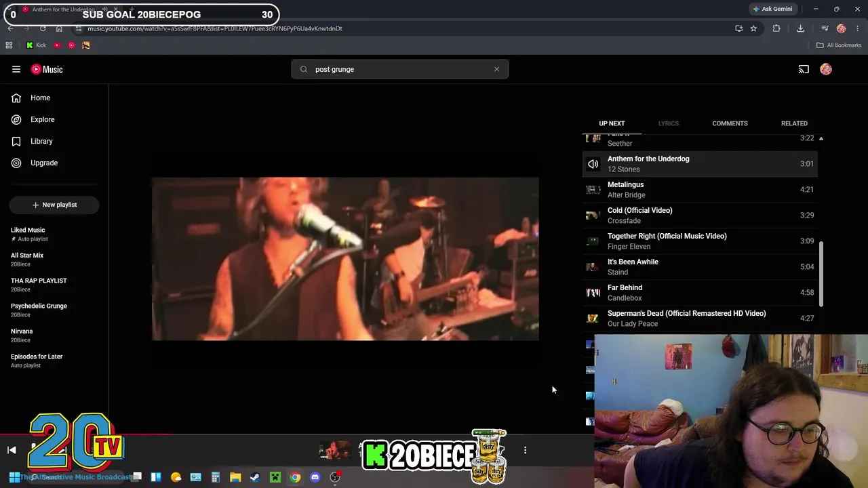The image size is (868, 488).
Task: Open the Chrome profile avatar
Action: point(842,28)
